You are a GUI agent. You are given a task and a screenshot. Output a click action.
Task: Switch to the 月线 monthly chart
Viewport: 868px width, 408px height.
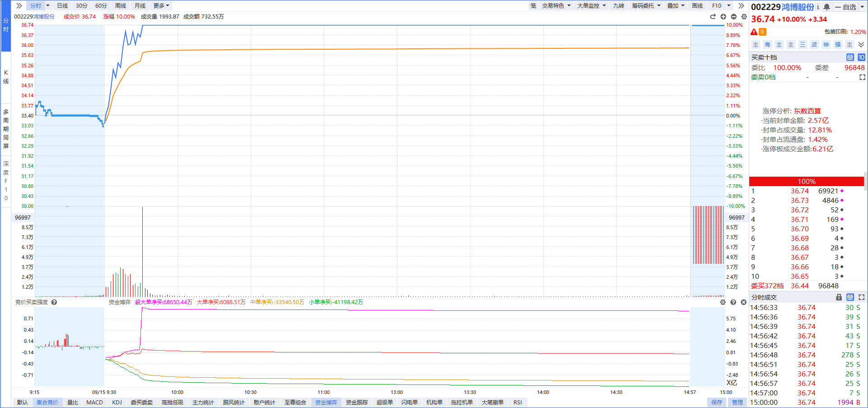coord(140,6)
